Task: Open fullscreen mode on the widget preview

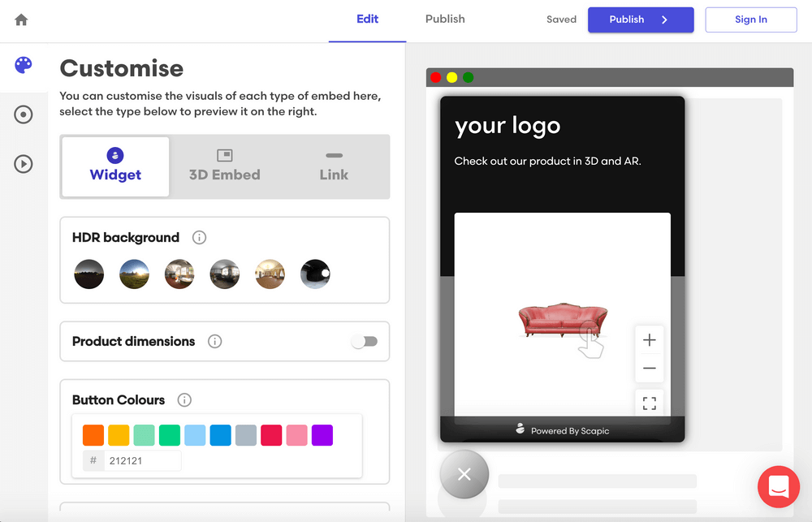Action: [x=649, y=403]
